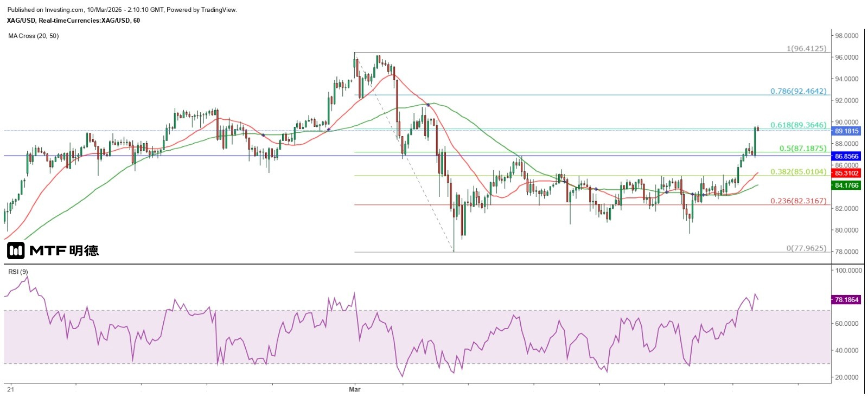Click the Mar label on time axis

[354, 389]
